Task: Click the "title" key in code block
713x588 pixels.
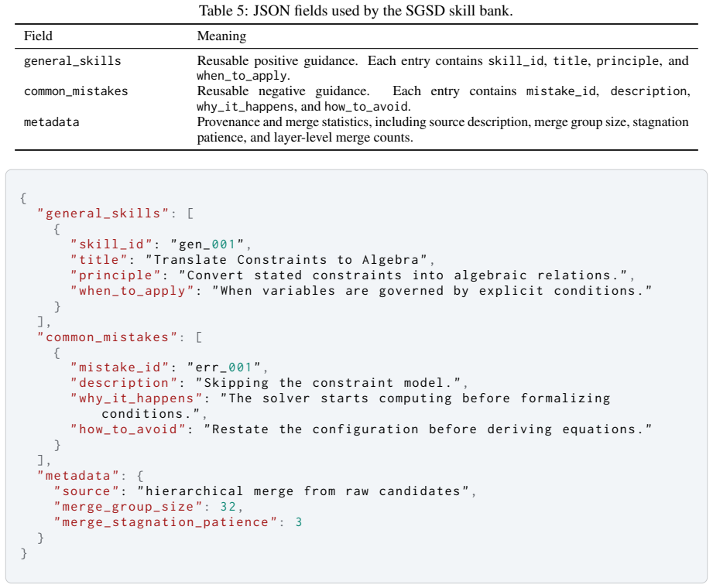Action: (x=98, y=260)
